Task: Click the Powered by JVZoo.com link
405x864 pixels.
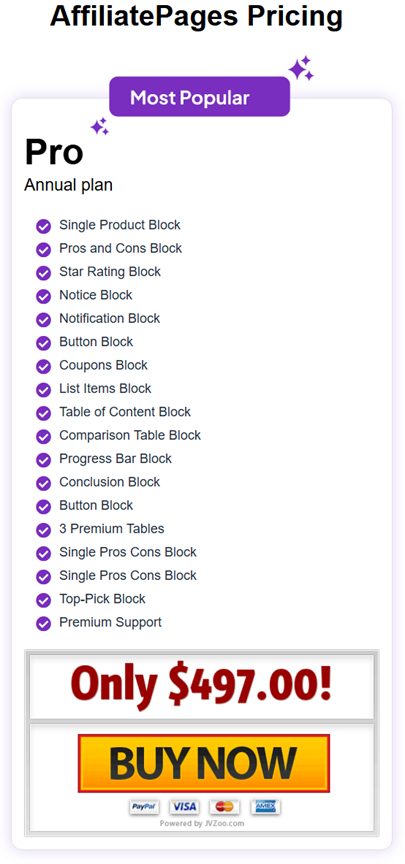Action: pyautogui.click(x=202, y=823)
